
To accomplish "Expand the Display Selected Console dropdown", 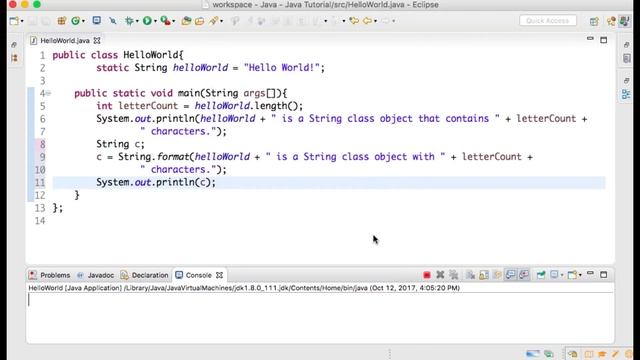I will [x=562, y=275].
